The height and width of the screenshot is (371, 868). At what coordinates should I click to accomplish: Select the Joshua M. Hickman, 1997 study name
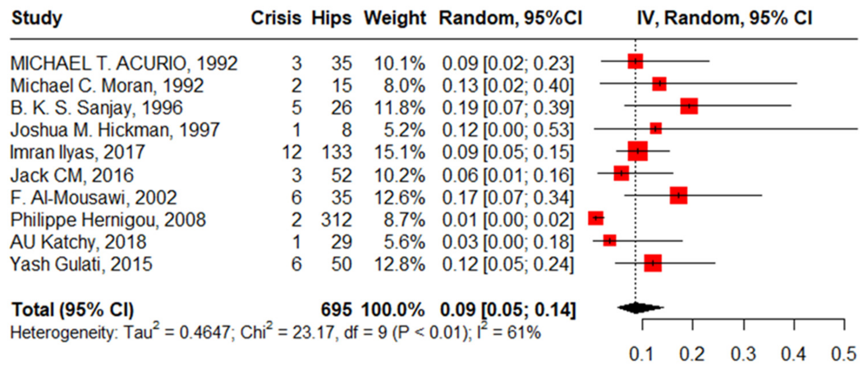115,130
